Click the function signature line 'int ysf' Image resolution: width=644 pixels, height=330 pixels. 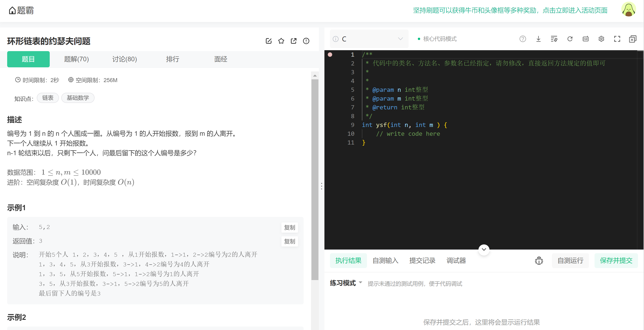point(404,125)
